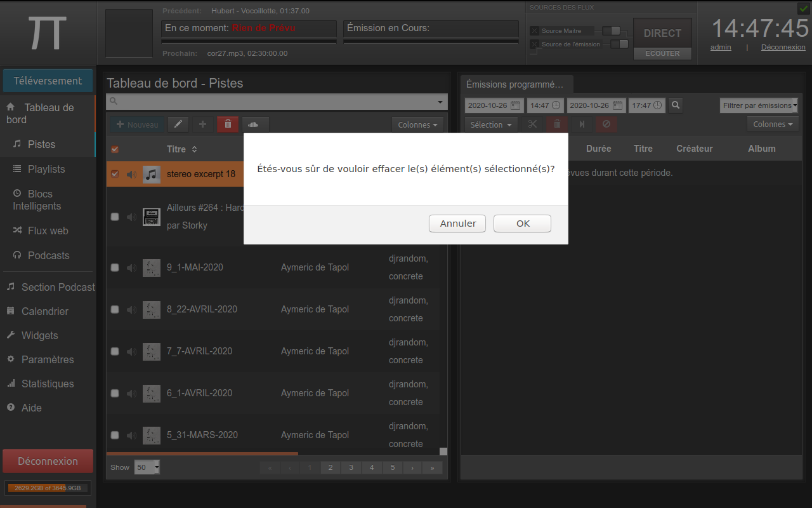Click the plus add icon in Pistes toolbar

point(203,124)
